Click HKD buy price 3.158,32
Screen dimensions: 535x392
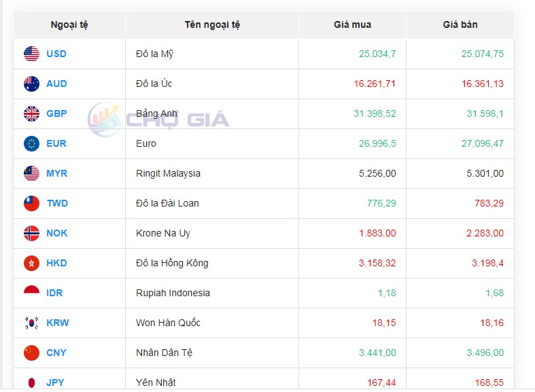pyautogui.click(x=377, y=263)
